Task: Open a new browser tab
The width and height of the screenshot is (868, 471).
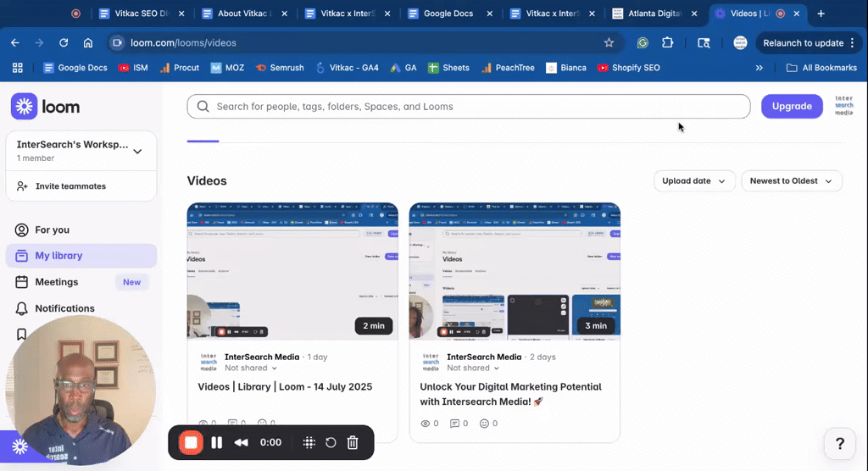Action: 821,14
